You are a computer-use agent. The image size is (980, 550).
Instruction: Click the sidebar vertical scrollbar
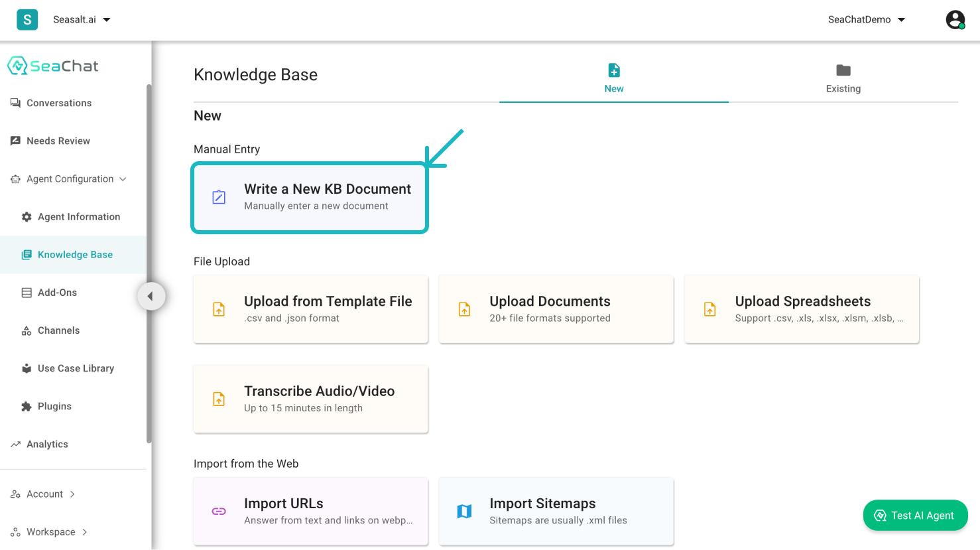point(149,263)
